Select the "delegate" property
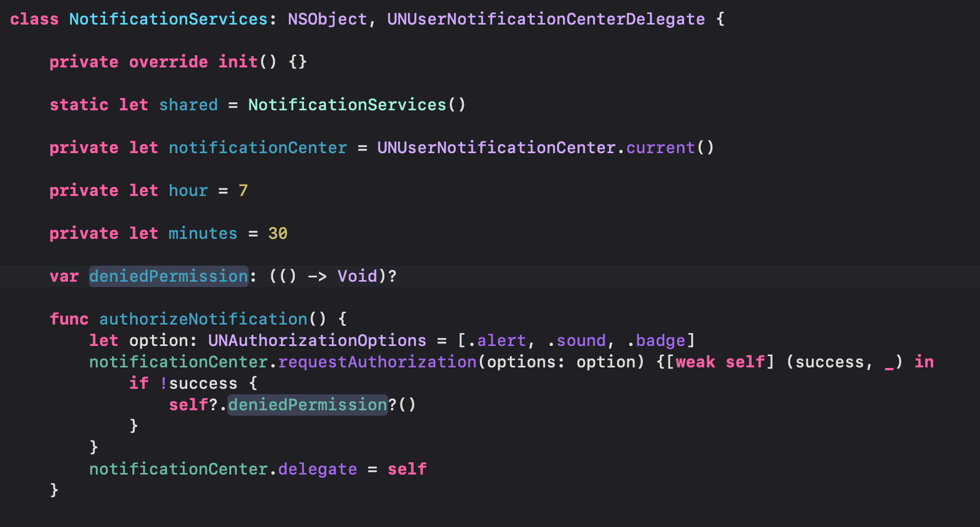This screenshot has width=980, height=527. click(x=317, y=469)
